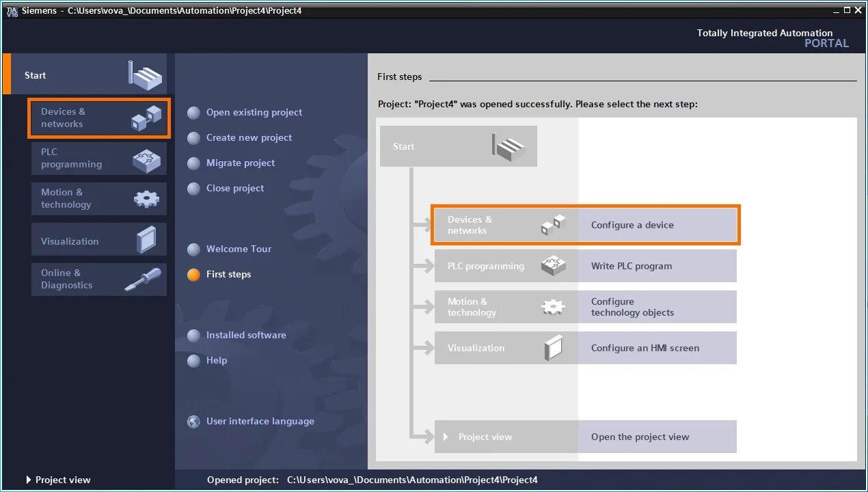The width and height of the screenshot is (868, 492).
Task: Click the TIA V16 application icon in title bar
Action: 12,10
